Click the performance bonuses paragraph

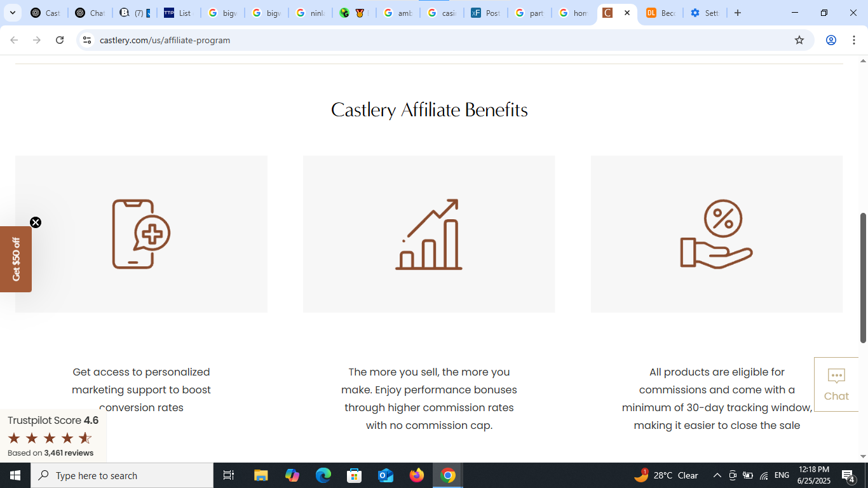point(429,398)
